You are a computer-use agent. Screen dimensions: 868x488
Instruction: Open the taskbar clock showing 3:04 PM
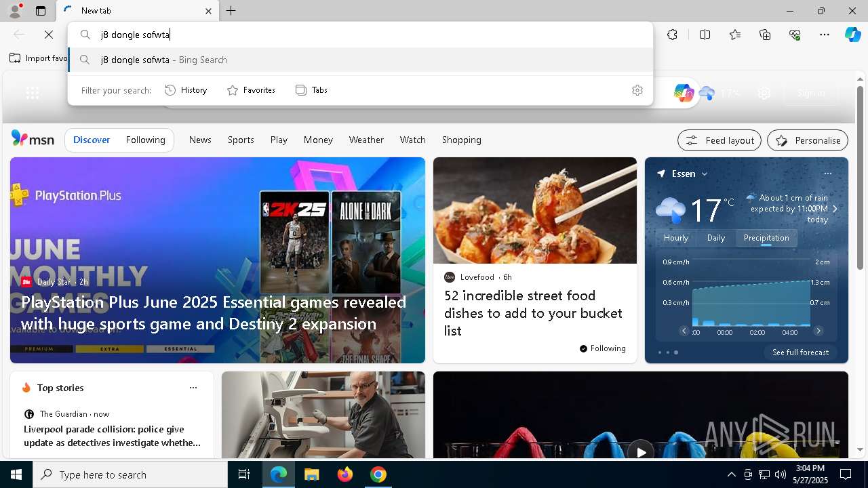tap(810, 474)
